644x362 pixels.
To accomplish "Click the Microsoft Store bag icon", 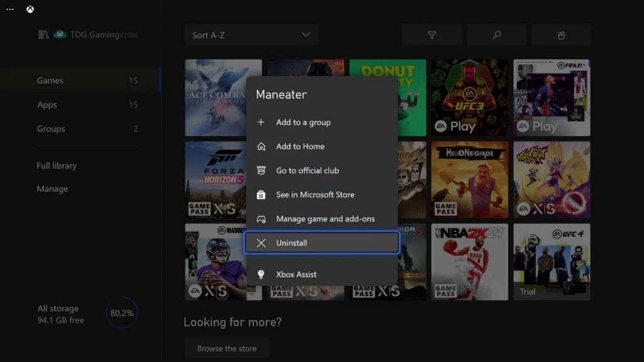I will 261,195.
